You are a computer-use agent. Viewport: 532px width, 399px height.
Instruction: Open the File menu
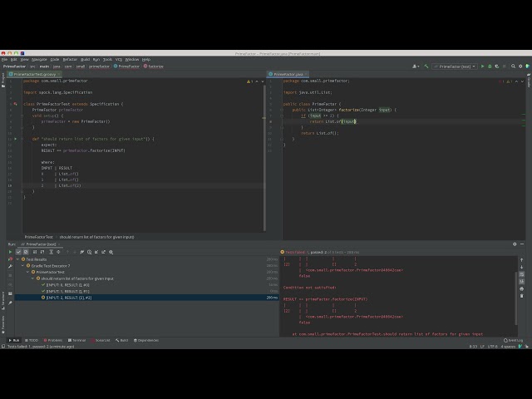click(4, 59)
